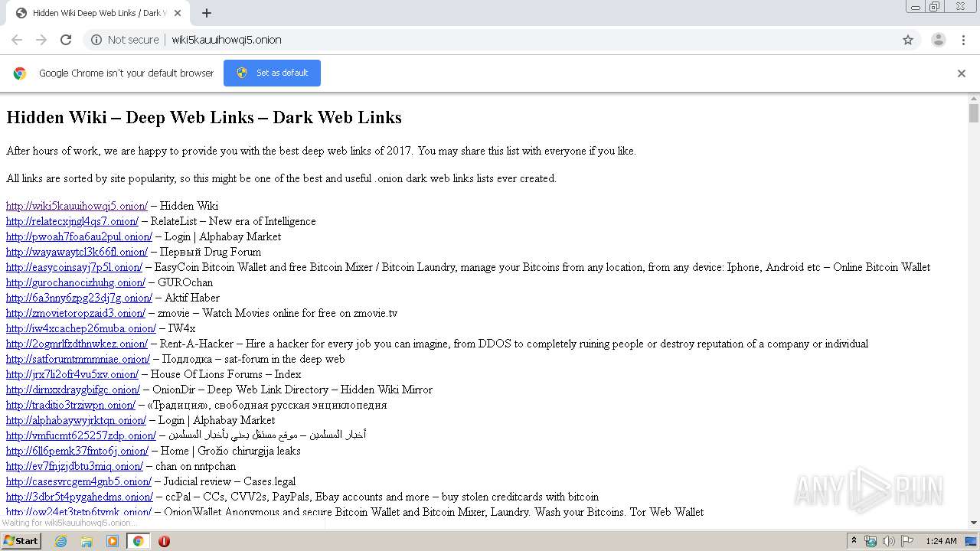Open the casesvrcgem4gnb5.onion link

[x=79, y=481]
